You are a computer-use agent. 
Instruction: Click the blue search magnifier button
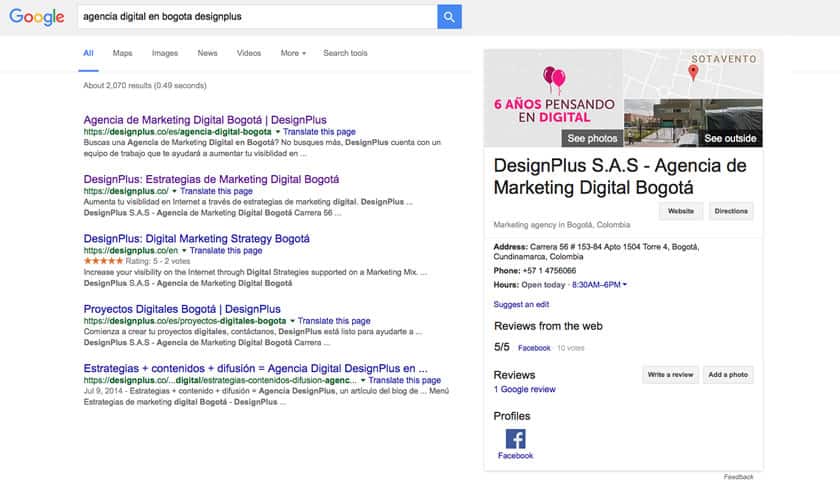449,17
